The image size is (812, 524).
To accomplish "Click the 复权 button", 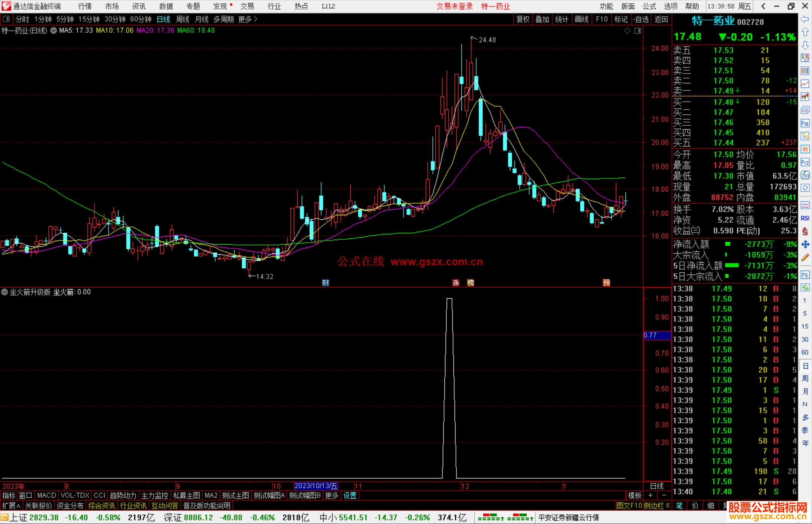I will [523, 19].
